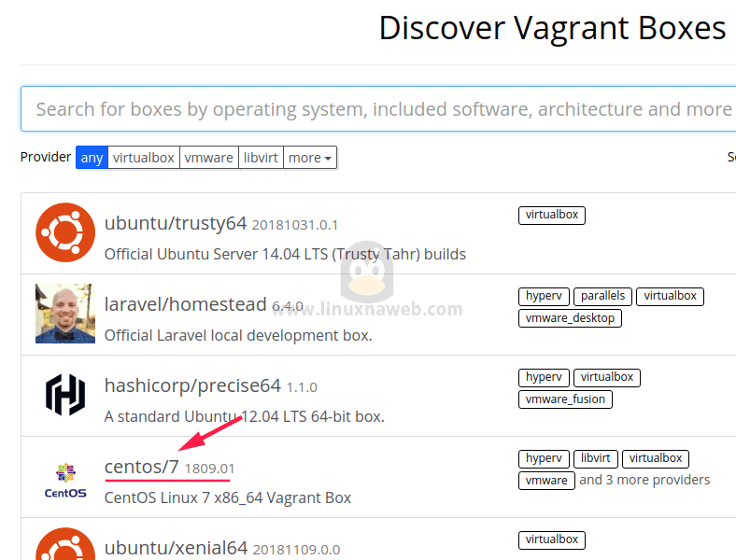
Task: Focus the box search input field
Action: 378,109
